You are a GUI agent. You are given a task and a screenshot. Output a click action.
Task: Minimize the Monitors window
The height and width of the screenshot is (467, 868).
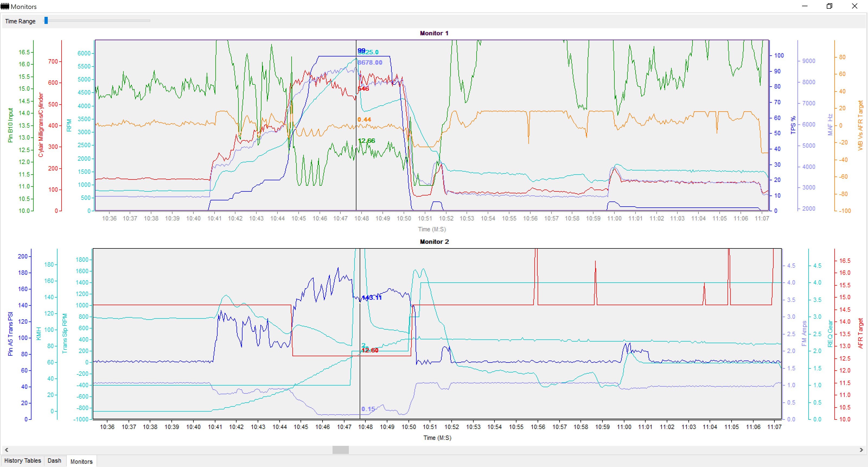(805, 6)
